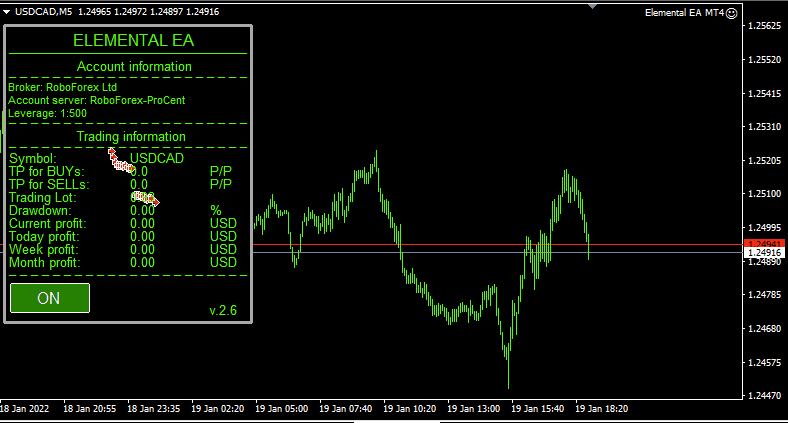Click the chart shift triangle marker on the top edge
This screenshot has width=788, height=423.
593,7
